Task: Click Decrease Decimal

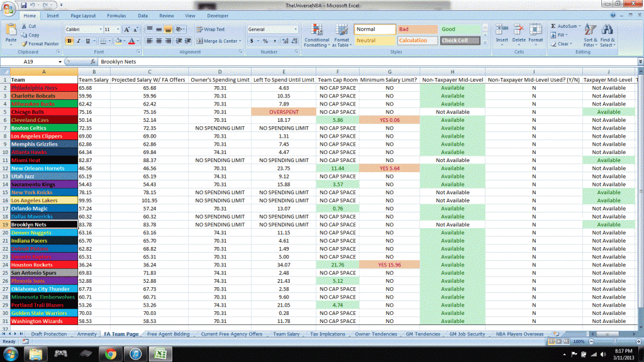Action: [294, 41]
